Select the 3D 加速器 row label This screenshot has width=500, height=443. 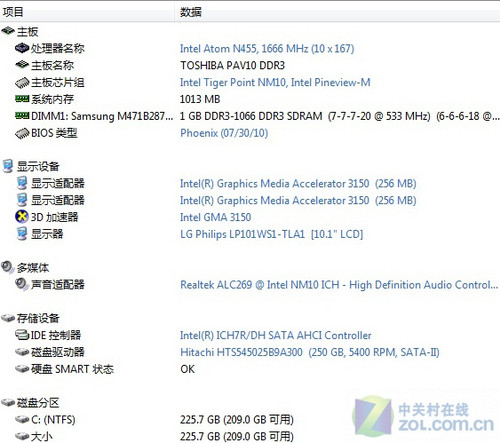click(54, 217)
